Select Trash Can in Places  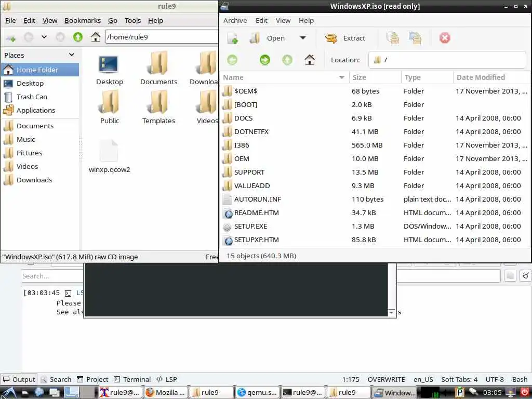pyautogui.click(x=40, y=97)
